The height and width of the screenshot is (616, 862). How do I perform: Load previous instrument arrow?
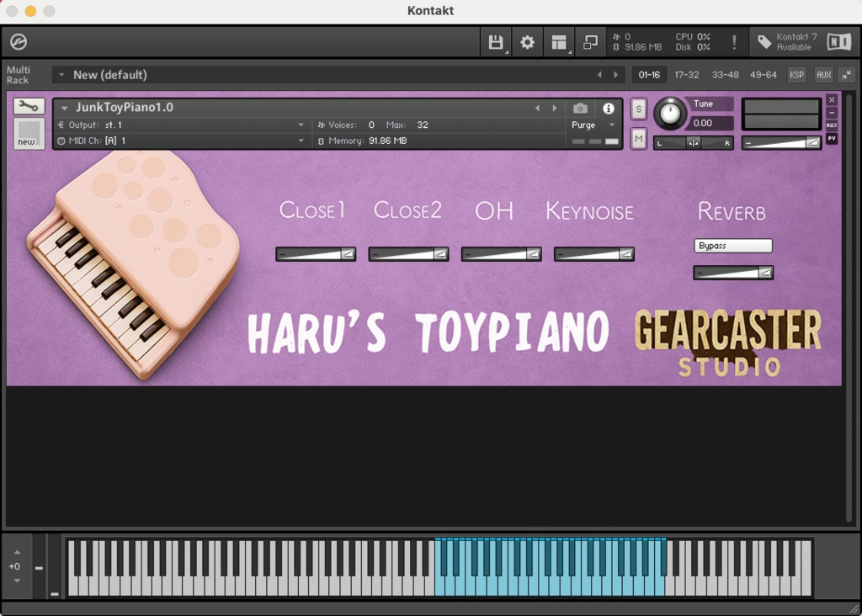click(537, 109)
